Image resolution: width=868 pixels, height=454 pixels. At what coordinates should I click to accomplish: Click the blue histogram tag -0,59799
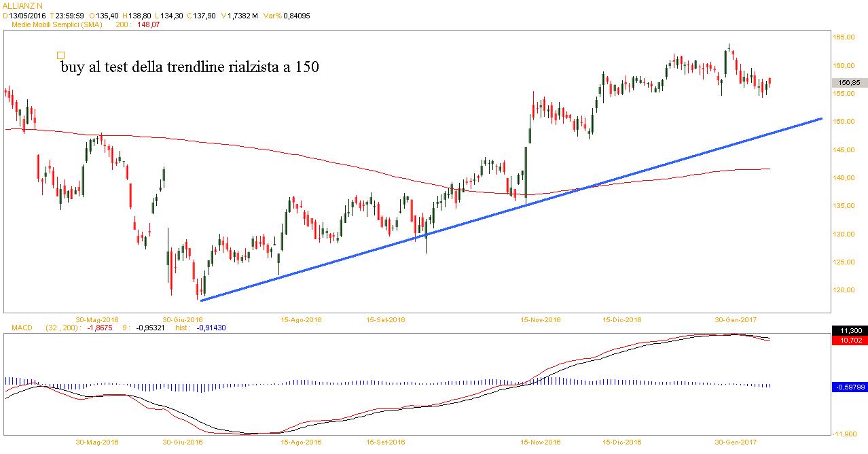point(849,387)
